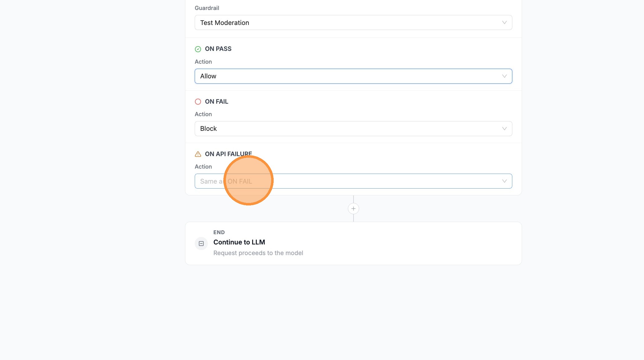This screenshot has height=360, width=644.
Task: Click the 'Continue to LLM' label
Action: 239,242
